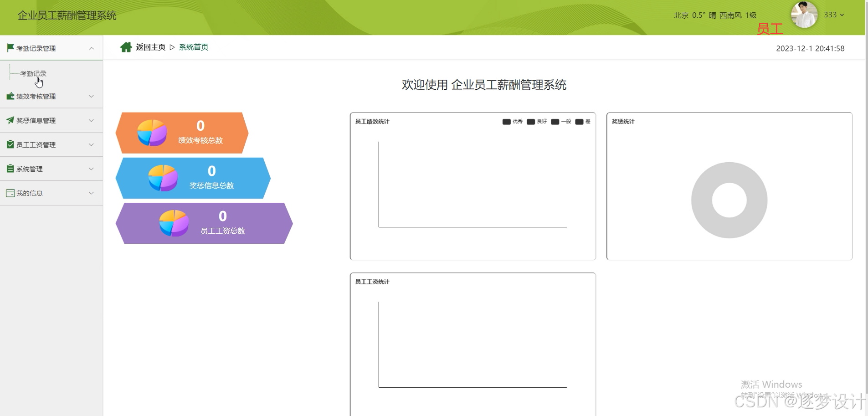Expand the 员工工资管理 chevron
The image size is (868, 416).
(x=91, y=144)
